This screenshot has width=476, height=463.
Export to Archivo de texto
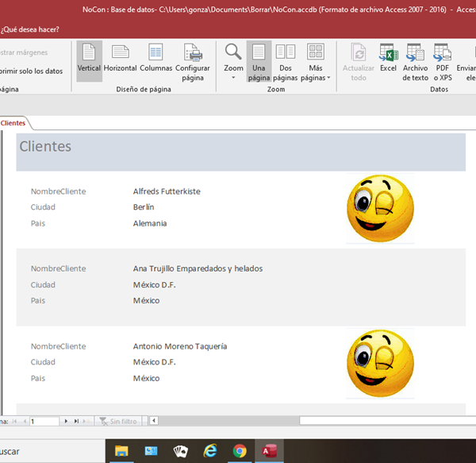(415, 62)
